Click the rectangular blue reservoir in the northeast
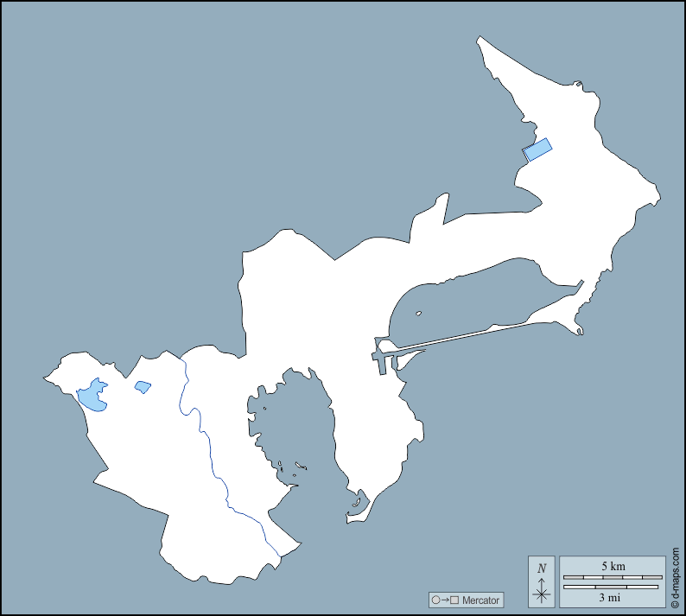 pos(537,149)
